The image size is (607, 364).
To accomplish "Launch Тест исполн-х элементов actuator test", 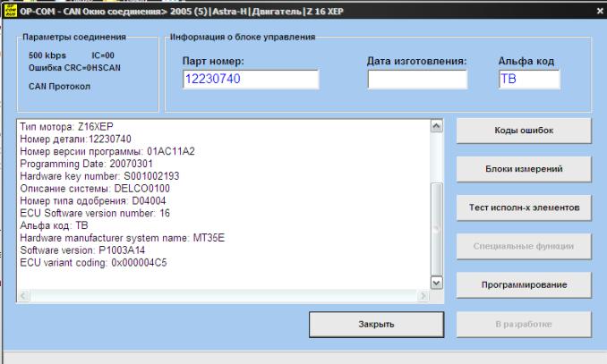I will pos(524,207).
